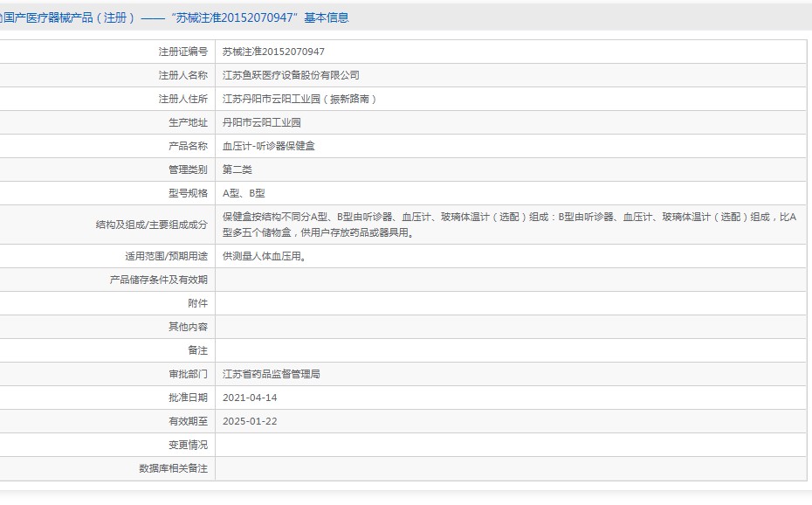
Task: Click the 变更情况 label
Action: point(188,445)
